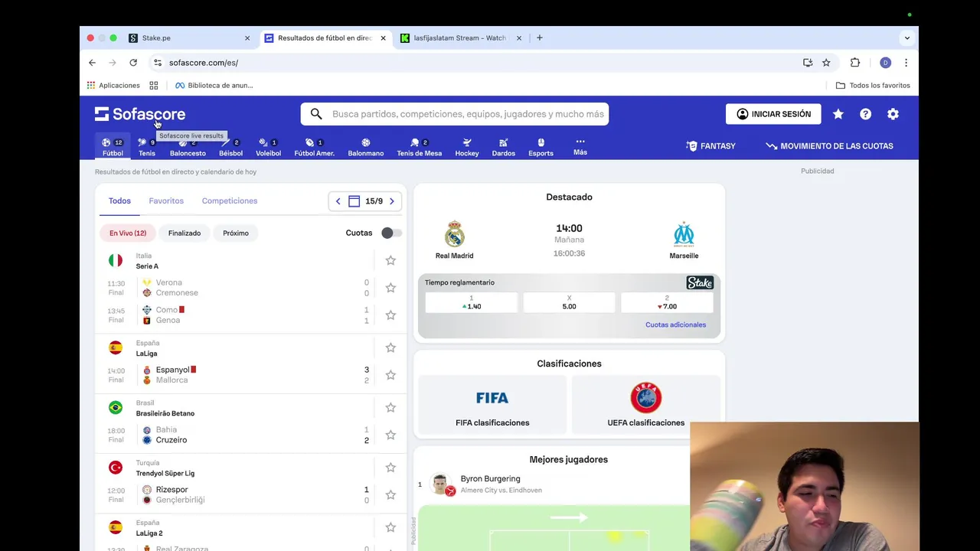
Task: Open Chrome extensions puzzle icon
Action: pyautogui.click(x=855, y=63)
